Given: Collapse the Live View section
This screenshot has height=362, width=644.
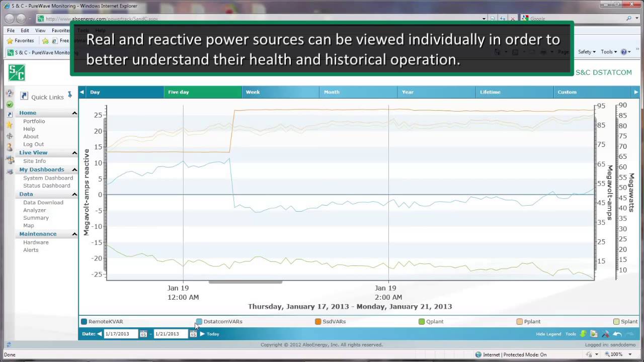Looking at the screenshot, I should (74, 153).
